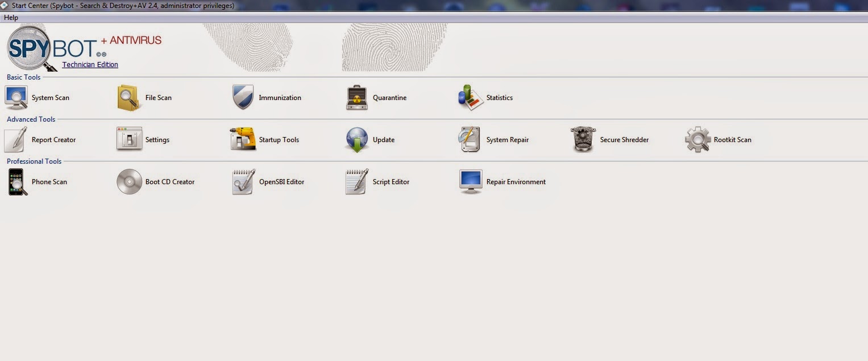Click the Advanced Tools section heading
Viewport: 868px width, 361px height.
31,119
